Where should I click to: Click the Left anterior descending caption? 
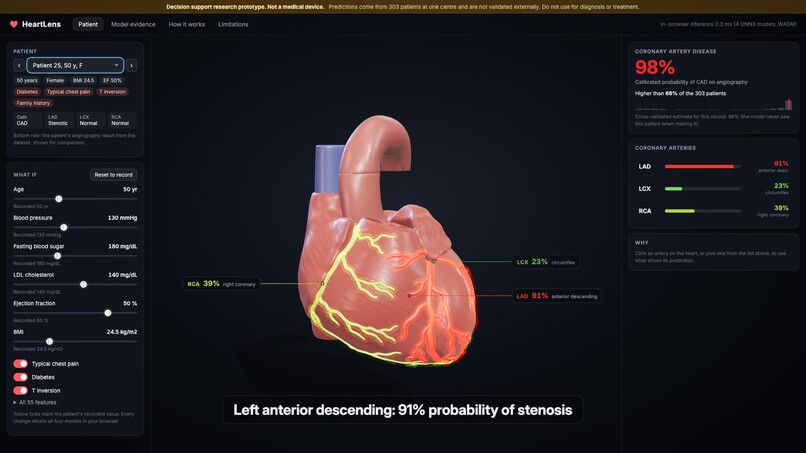click(x=402, y=410)
